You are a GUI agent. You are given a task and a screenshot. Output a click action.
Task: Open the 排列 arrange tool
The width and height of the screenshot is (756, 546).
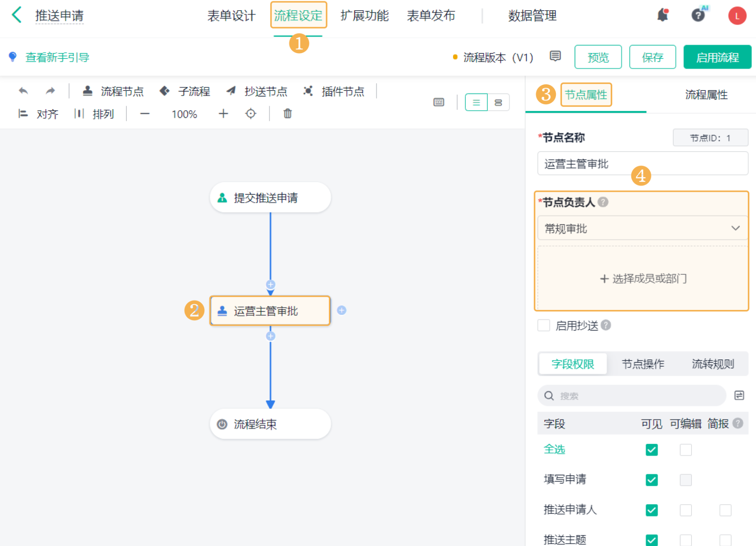point(94,114)
